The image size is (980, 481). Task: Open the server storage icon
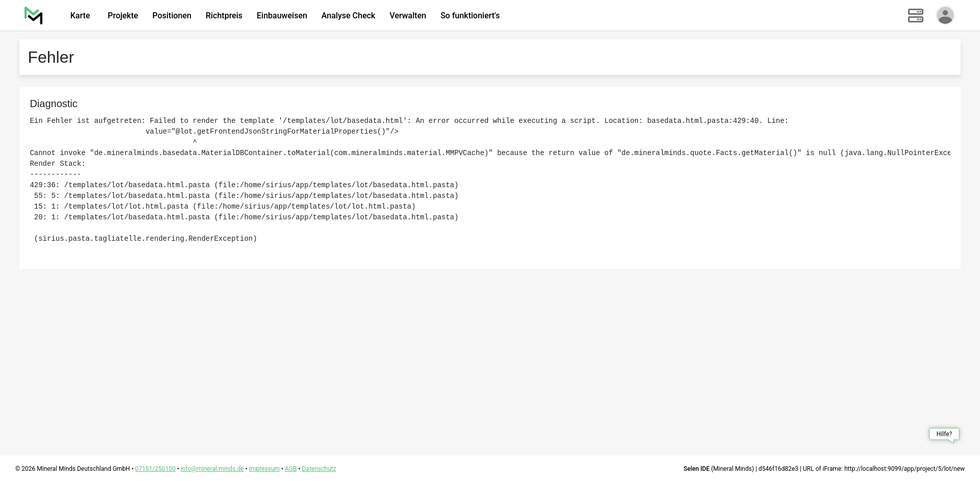pos(915,15)
